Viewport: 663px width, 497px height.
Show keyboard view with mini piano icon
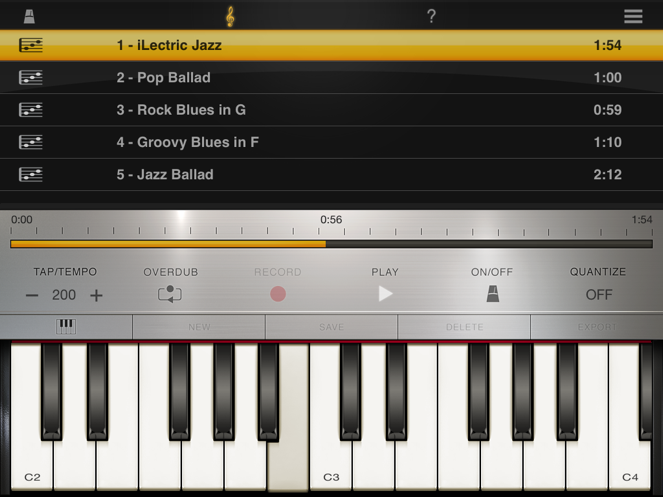tap(66, 327)
